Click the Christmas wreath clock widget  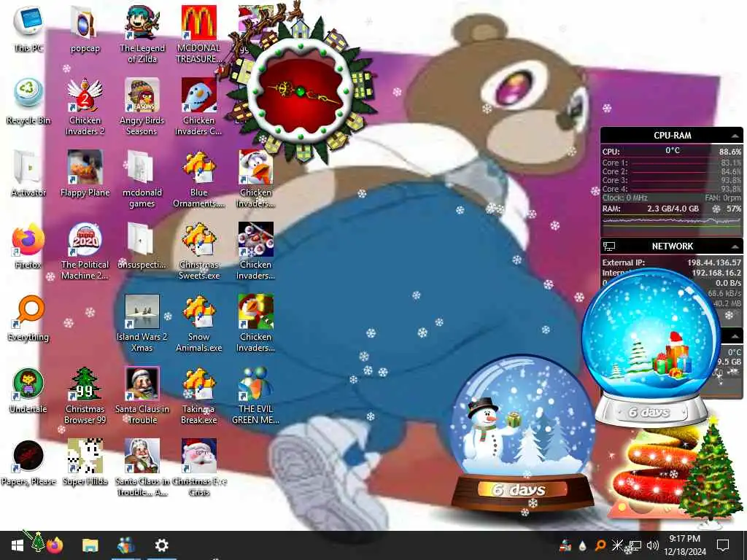tap(300, 90)
